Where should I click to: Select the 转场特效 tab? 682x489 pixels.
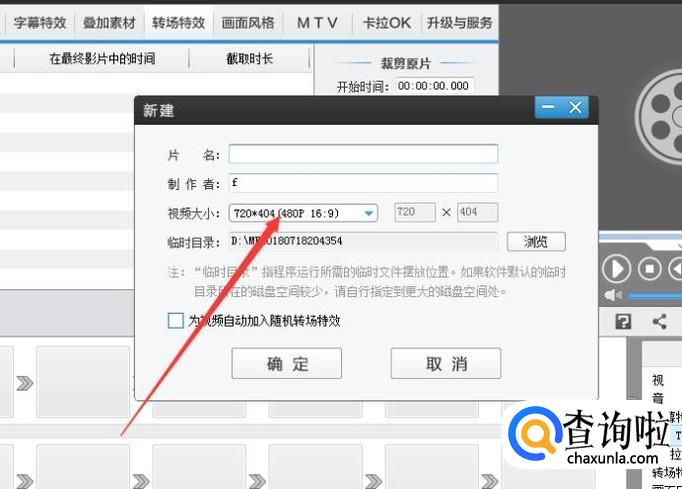(178, 23)
